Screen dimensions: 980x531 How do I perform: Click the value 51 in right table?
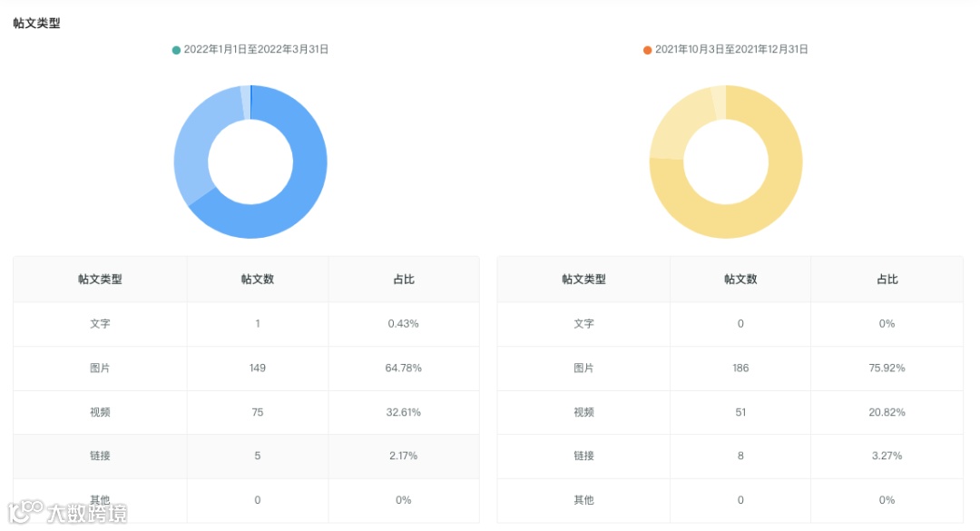[x=740, y=412]
